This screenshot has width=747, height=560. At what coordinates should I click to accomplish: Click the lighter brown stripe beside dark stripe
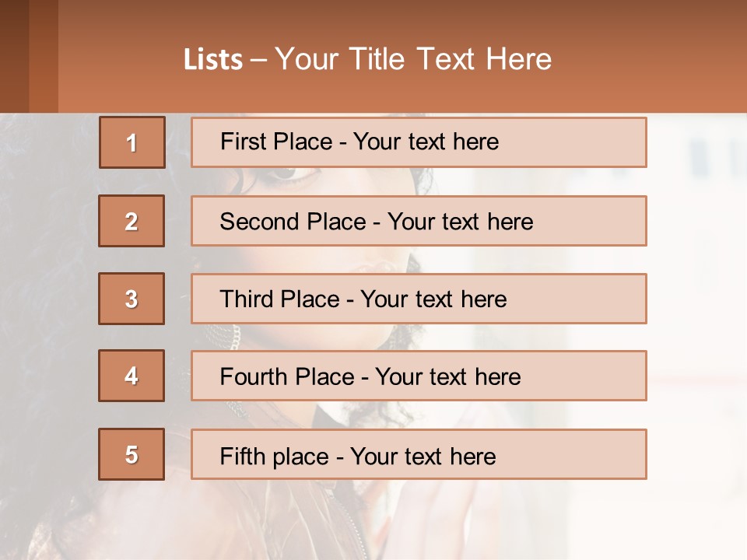(44, 56)
